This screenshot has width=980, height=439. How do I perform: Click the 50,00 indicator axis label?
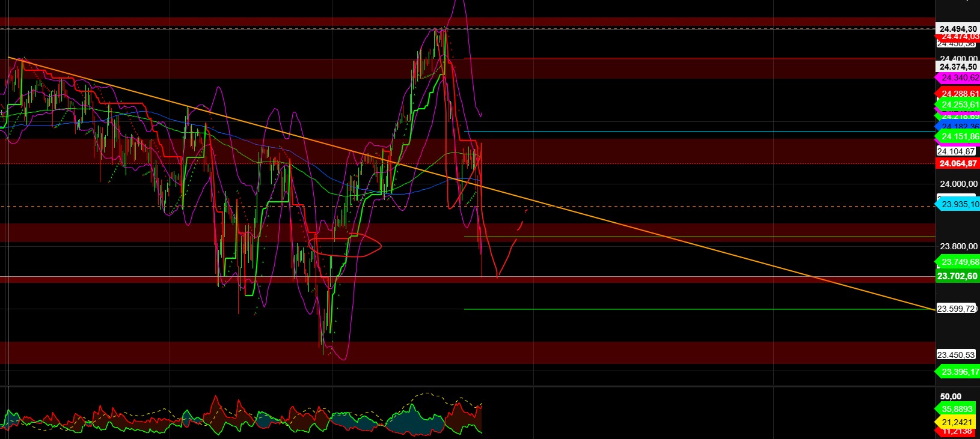[951, 396]
